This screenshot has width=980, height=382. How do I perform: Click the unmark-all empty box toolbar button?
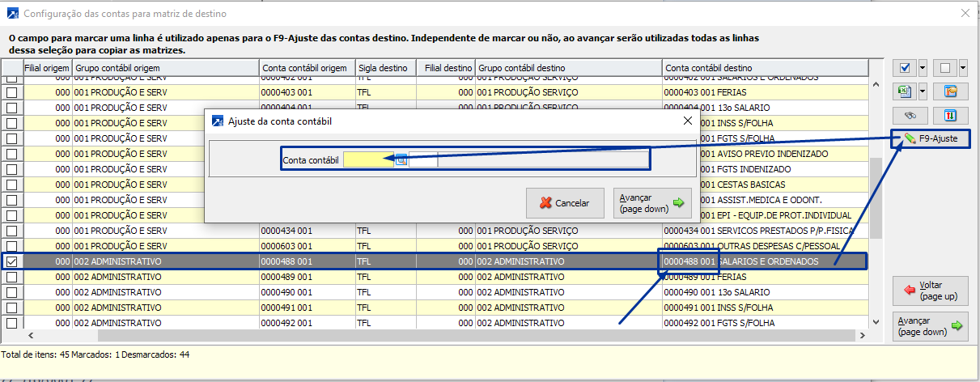944,68
